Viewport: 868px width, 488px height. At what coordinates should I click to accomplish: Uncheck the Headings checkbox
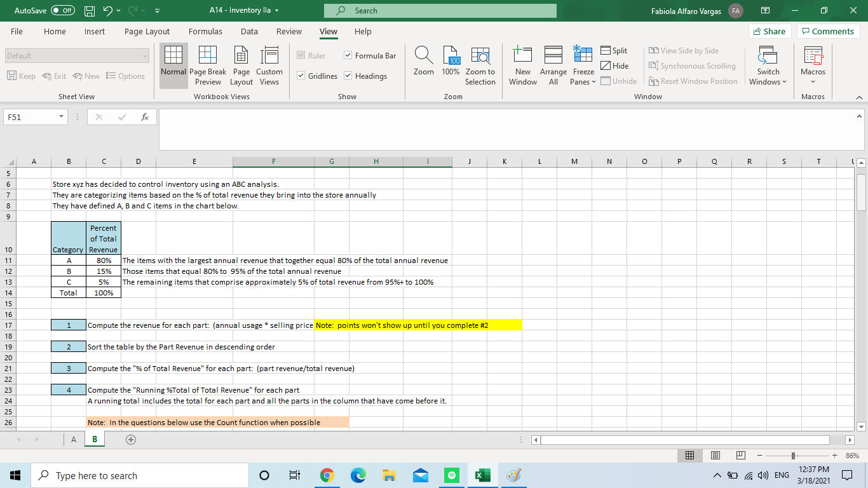coord(348,76)
